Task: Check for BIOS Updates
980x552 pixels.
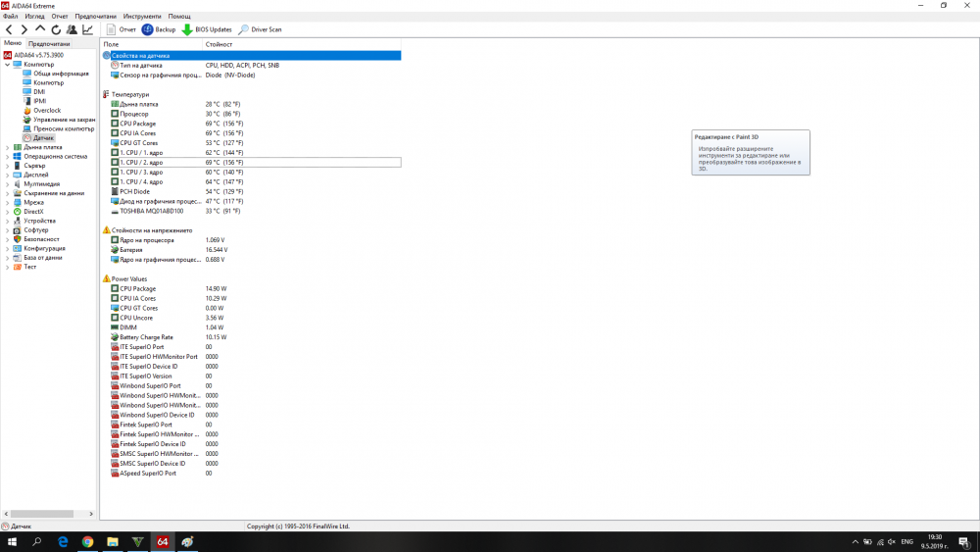Action: pos(207,29)
